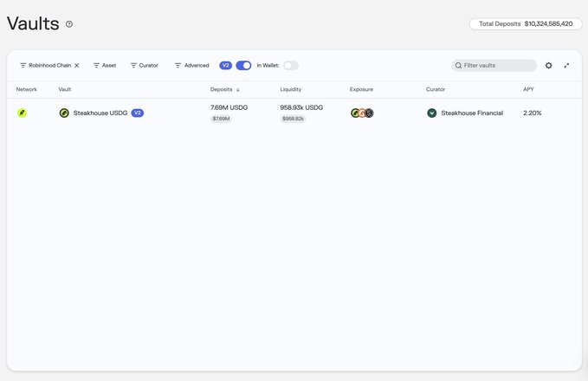This screenshot has width=588, height=381.
Task: Expand the table to fullscreen
Action: (566, 65)
